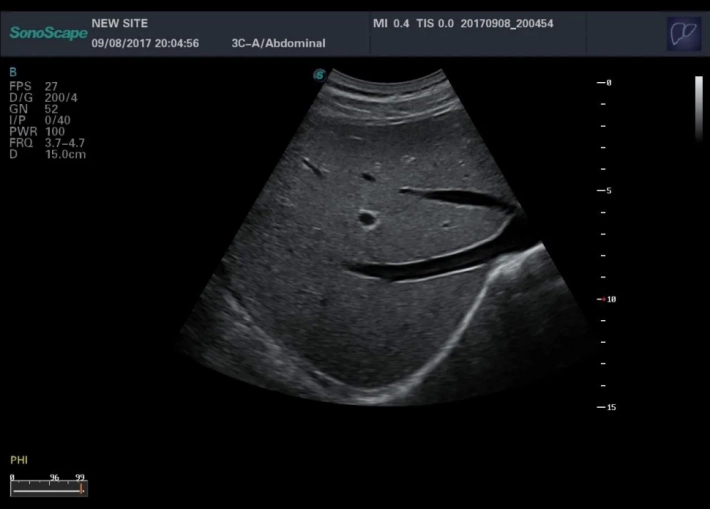Click the PHI label
Viewport: 710px width, 509px height.
point(19,461)
